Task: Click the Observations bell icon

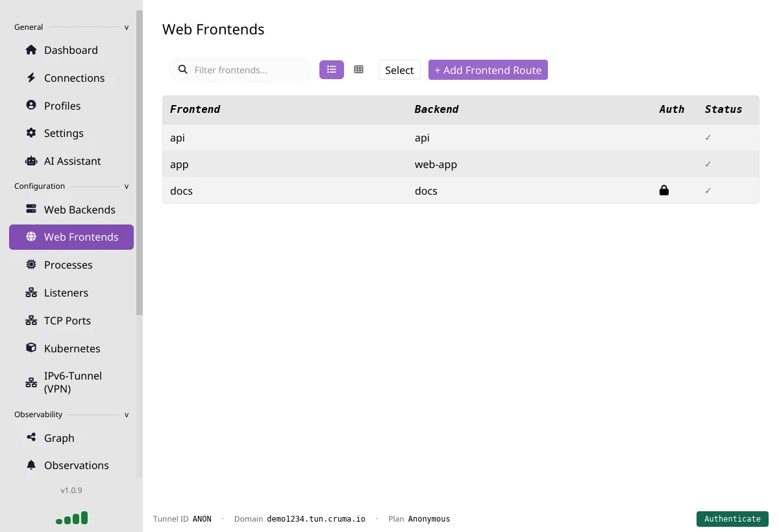Action: coord(31,465)
